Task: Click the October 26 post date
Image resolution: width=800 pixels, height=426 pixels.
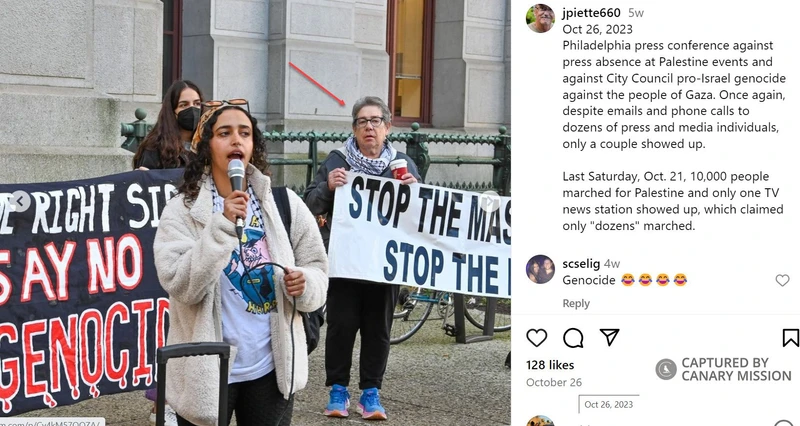Action: pos(554,382)
